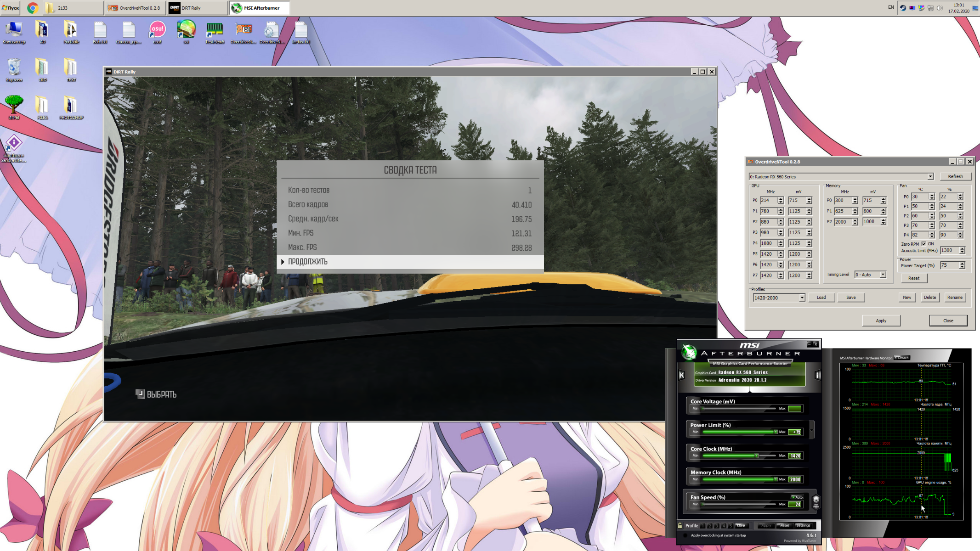Toggle the Zero RPM checkbox
The image size is (980, 551).
click(x=923, y=244)
